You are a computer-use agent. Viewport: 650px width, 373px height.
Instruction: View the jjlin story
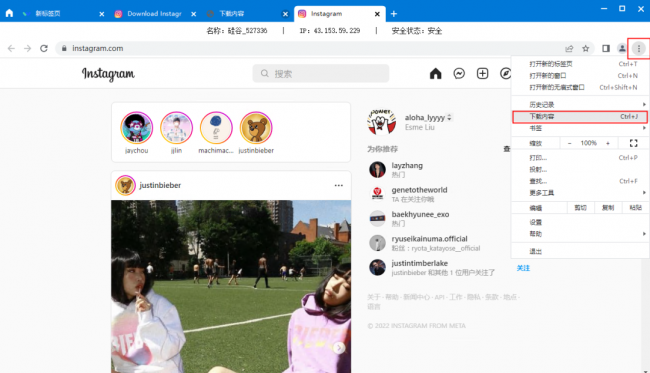[176, 128]
